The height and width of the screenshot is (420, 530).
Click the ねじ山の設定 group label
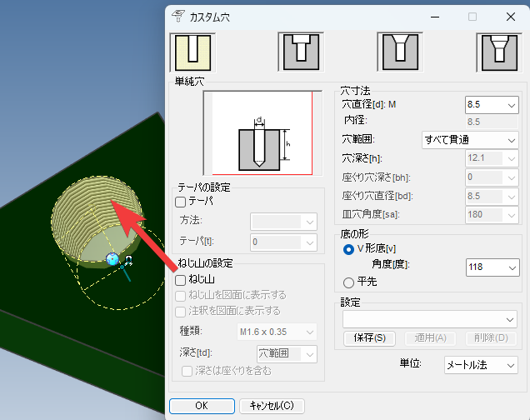point(205,263)
